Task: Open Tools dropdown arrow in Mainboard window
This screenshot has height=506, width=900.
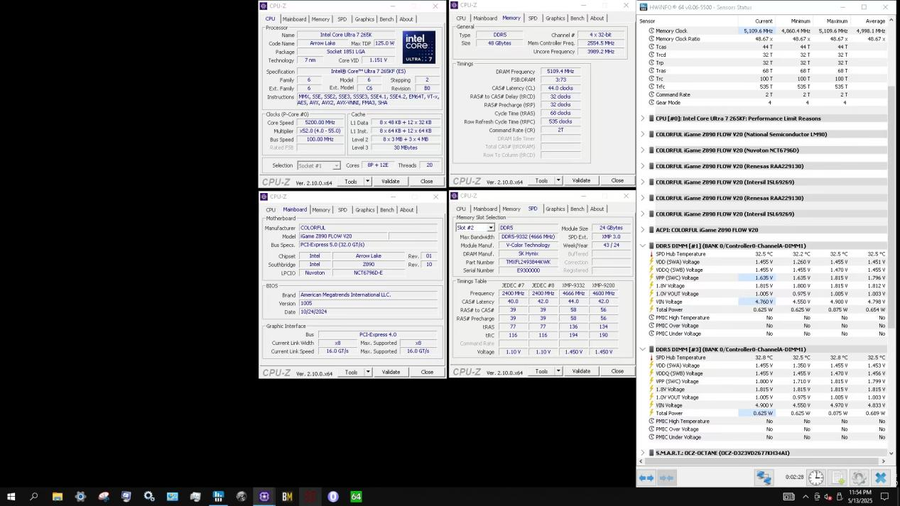Action: 368,372
